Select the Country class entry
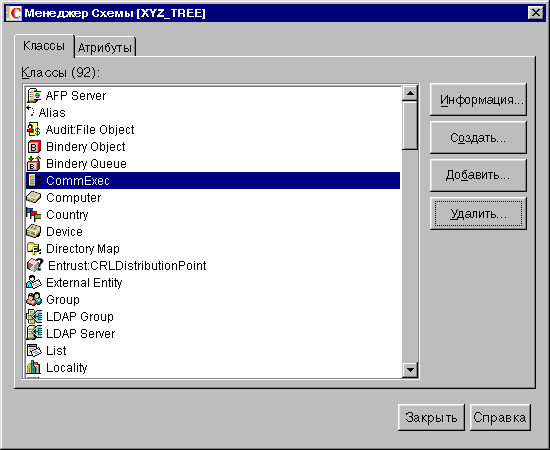 coord(213,215)
